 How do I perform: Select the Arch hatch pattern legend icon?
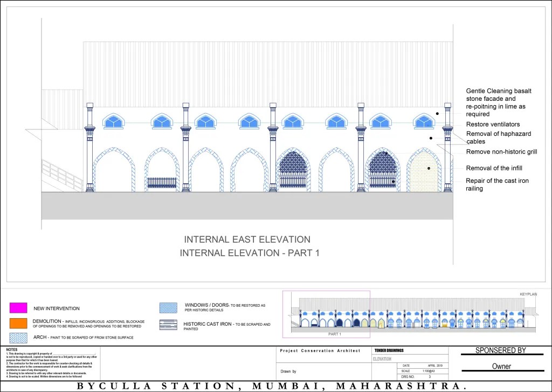(x=18, y=338)
